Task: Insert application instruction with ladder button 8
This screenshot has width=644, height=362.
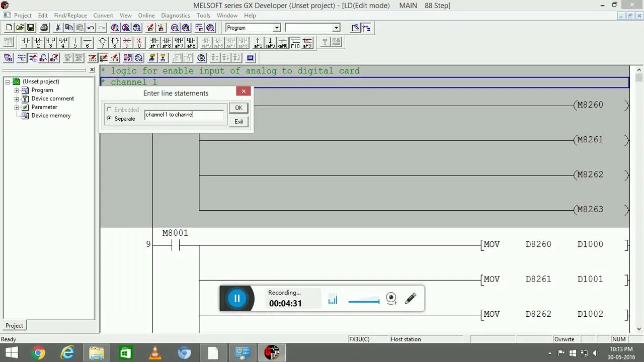Action: click(x=115, y=43)
